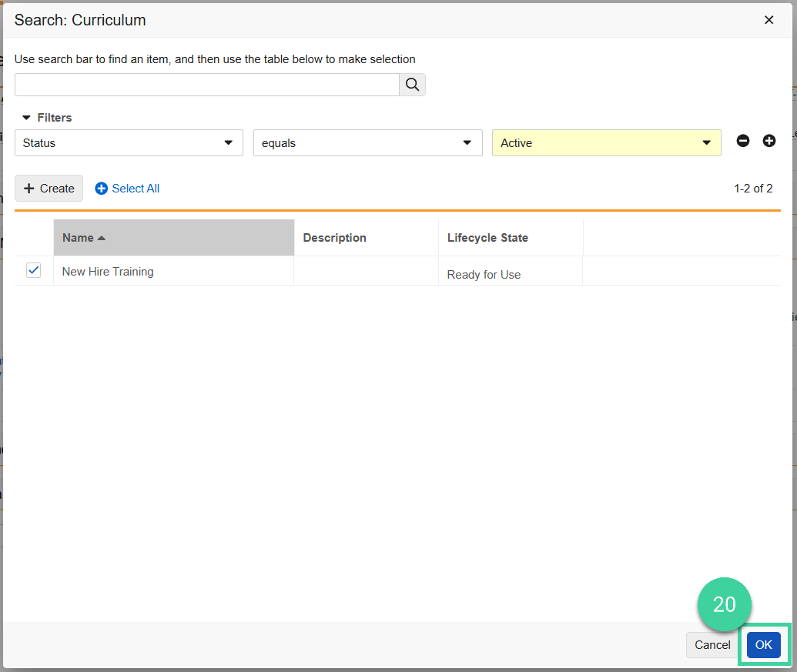Open the equals operator dropdown
Image resolution: width=797 pixels, height=672 pixels.
click(467, 142)
